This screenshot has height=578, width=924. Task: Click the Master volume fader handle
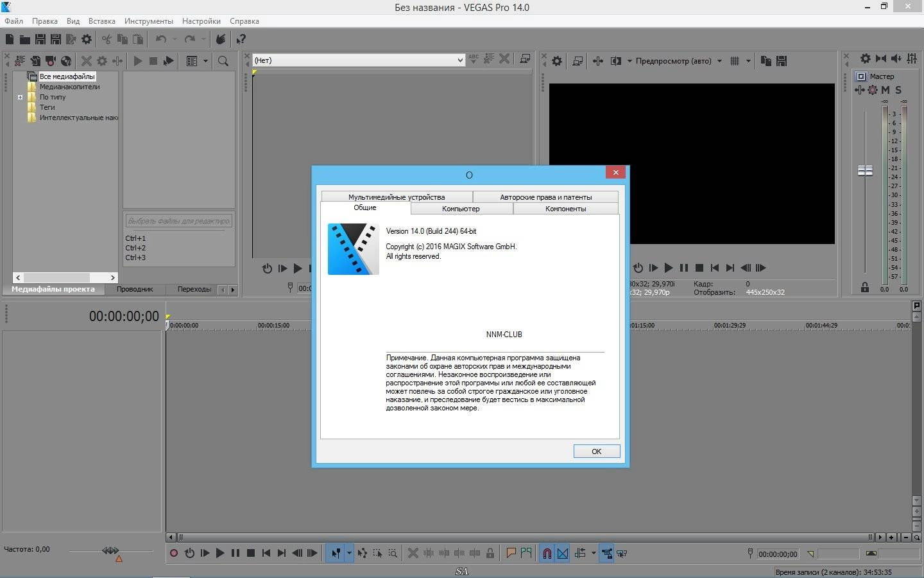pyautogui.click(x=865, y=170)
